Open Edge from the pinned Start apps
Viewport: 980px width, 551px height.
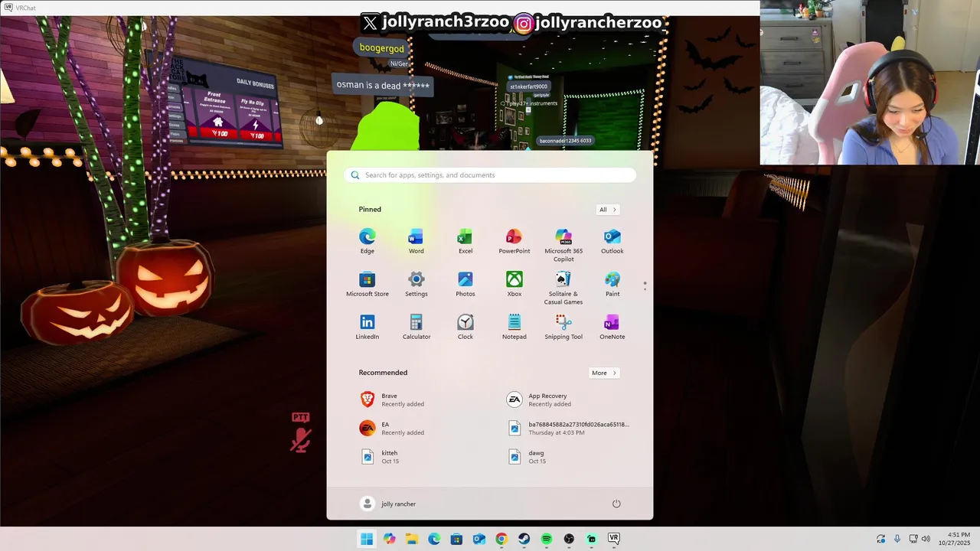(367, 241)
